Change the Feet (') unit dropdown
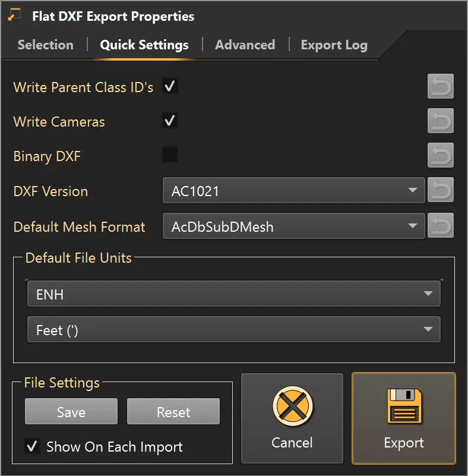468x476 pixels. pyautogui.click(x=234, y=329)
